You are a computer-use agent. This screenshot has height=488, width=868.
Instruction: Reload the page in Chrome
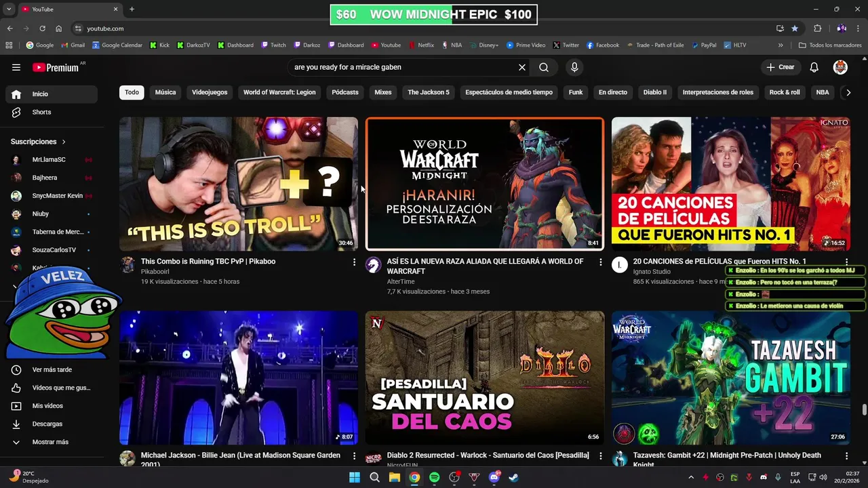[x=42, y=28]
